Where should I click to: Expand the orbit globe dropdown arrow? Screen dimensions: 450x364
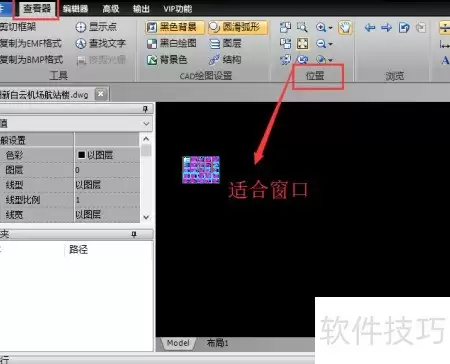330,60
